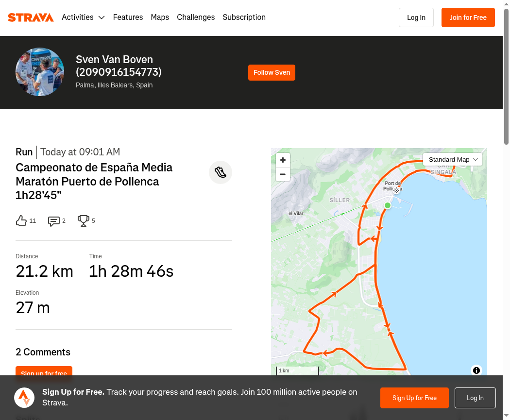
Task: Open the Subscription menu item
Action: pos(244,17)
